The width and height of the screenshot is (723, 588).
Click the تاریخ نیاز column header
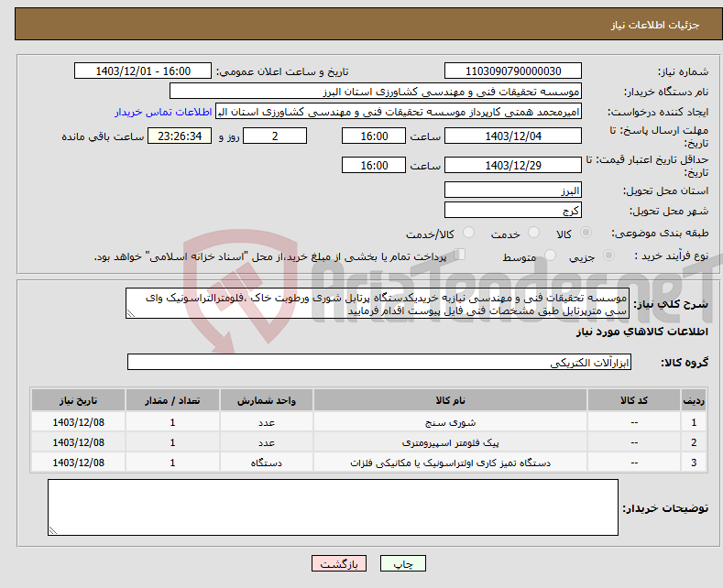pos(79,400)
